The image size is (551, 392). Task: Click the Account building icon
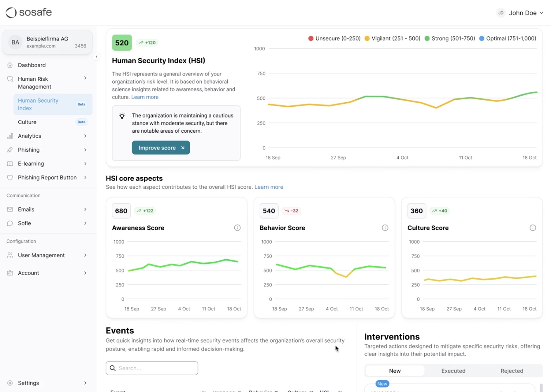point(10,273)
